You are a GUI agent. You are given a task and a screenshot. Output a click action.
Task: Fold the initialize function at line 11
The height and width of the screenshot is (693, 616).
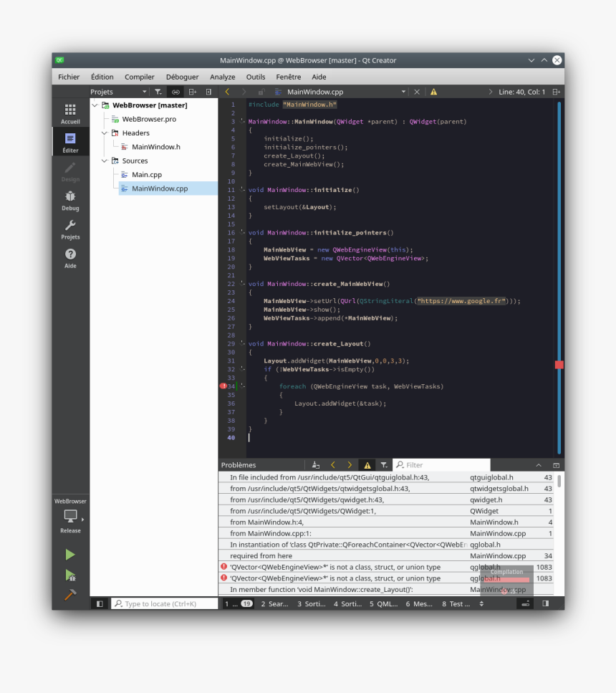pyautogui.click(x=242, y=189)
